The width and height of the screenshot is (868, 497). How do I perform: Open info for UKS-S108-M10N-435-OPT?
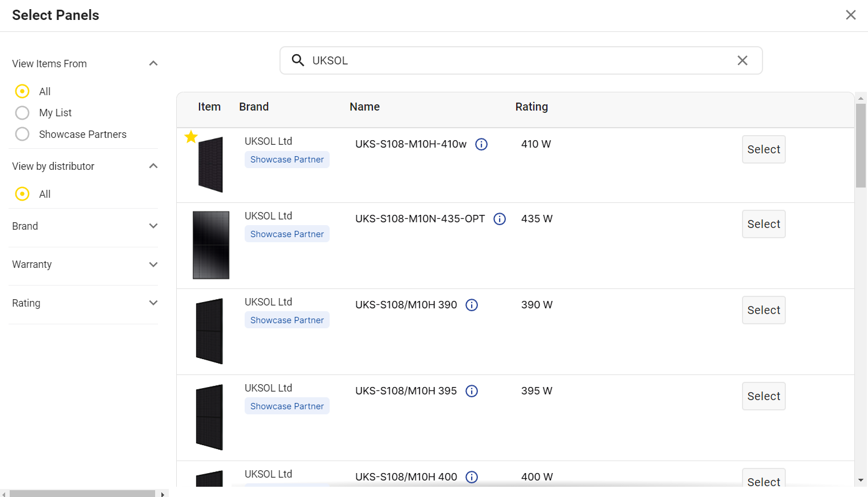click(500, 219)
